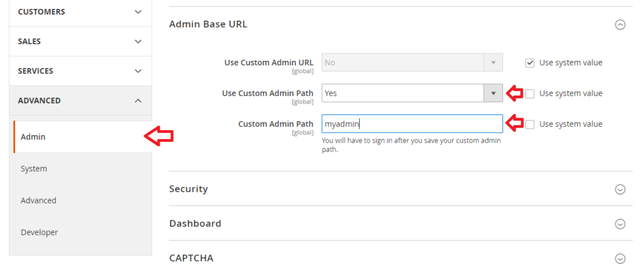Collapse Advanced tab using up chevron
The width and height of the screenshot is (644, 277).
[138, 100]
